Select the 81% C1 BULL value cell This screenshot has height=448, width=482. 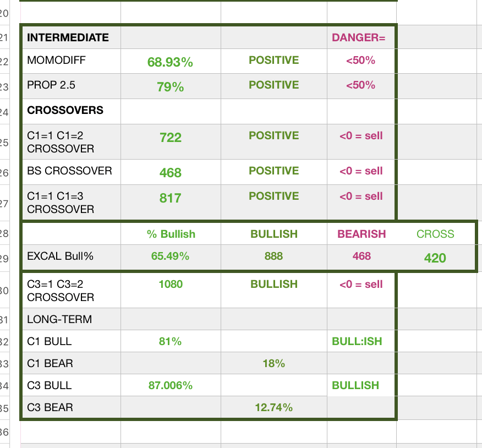tap(170, 342)
